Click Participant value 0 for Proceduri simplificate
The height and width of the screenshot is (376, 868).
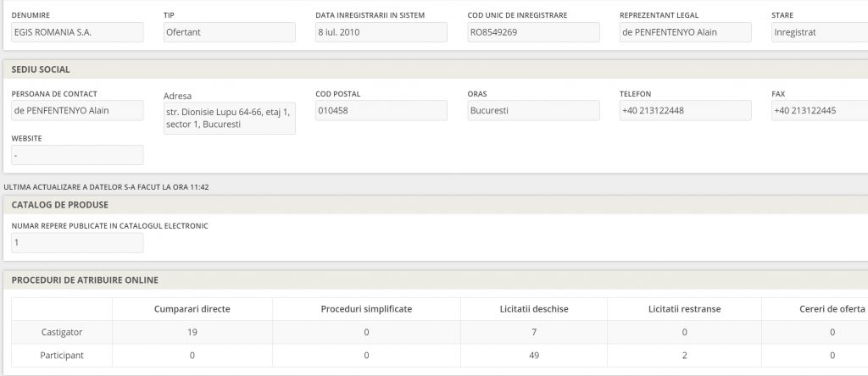point(366,356)
